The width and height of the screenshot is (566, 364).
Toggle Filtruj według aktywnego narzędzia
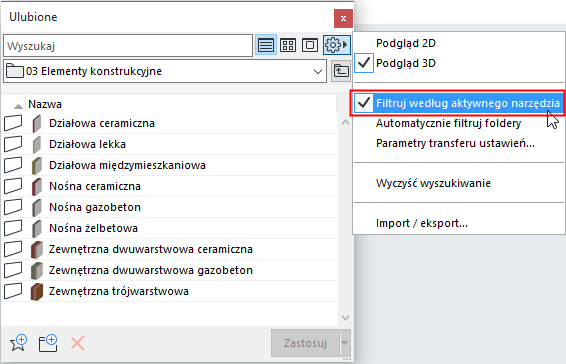point(458,103)
